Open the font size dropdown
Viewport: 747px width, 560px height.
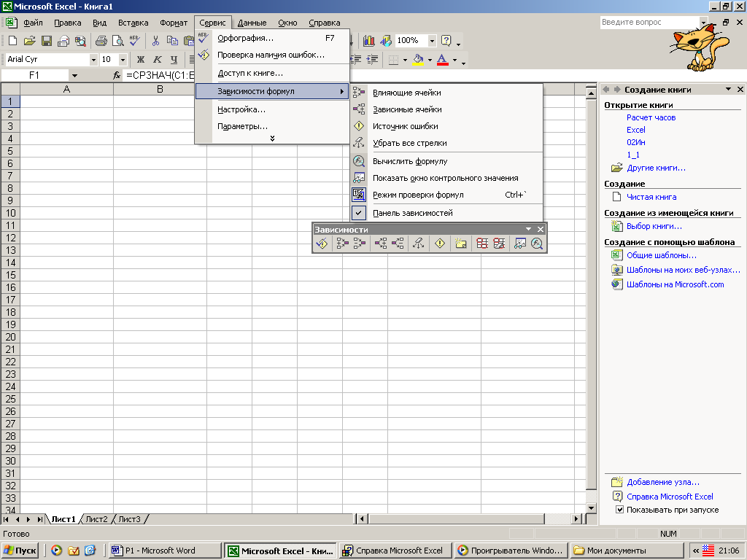(123, 60)
